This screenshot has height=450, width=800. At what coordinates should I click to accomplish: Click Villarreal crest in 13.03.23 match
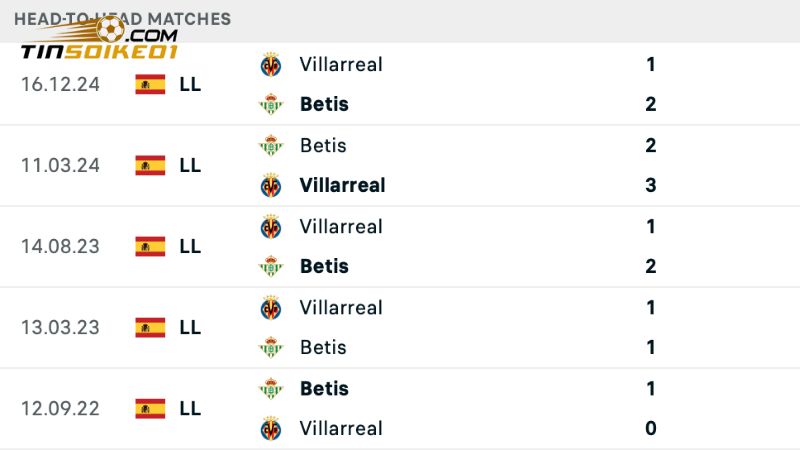270,308
